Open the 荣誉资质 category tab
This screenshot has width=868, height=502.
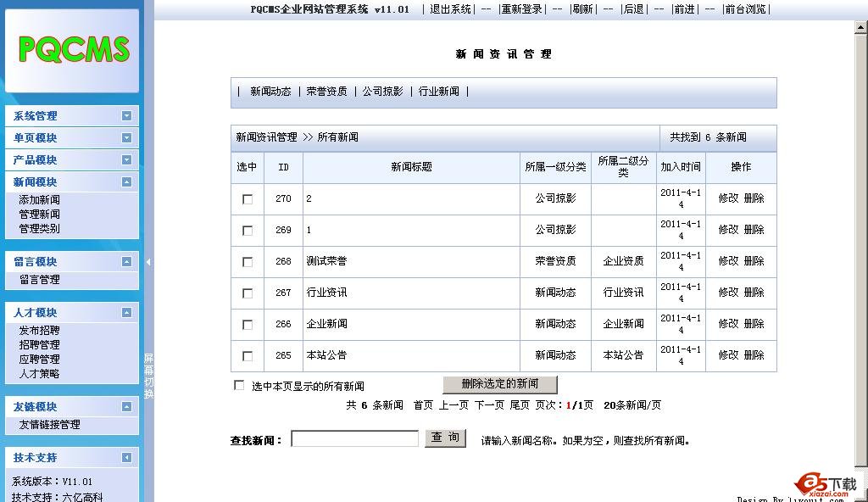(x=326, y=92)
